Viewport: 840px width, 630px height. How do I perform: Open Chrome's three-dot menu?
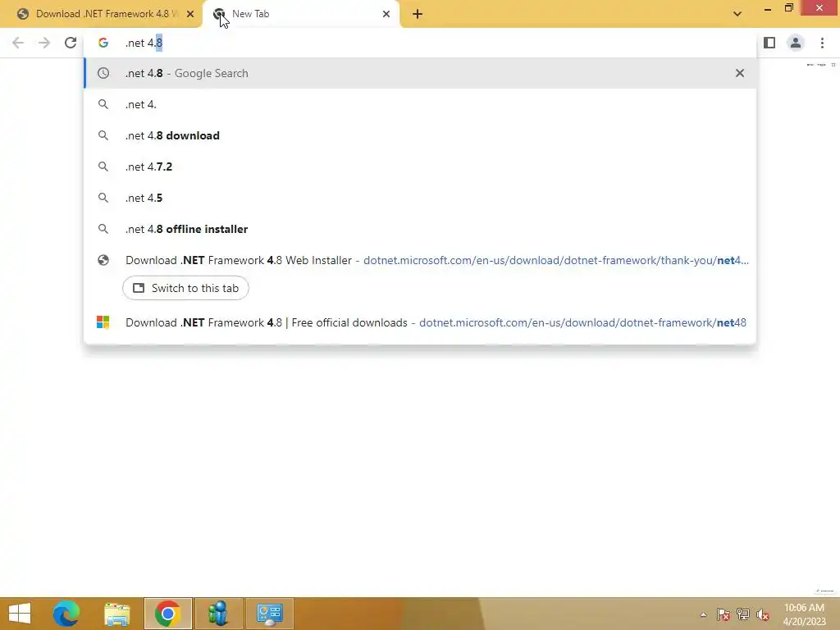[x=822, y=43]
